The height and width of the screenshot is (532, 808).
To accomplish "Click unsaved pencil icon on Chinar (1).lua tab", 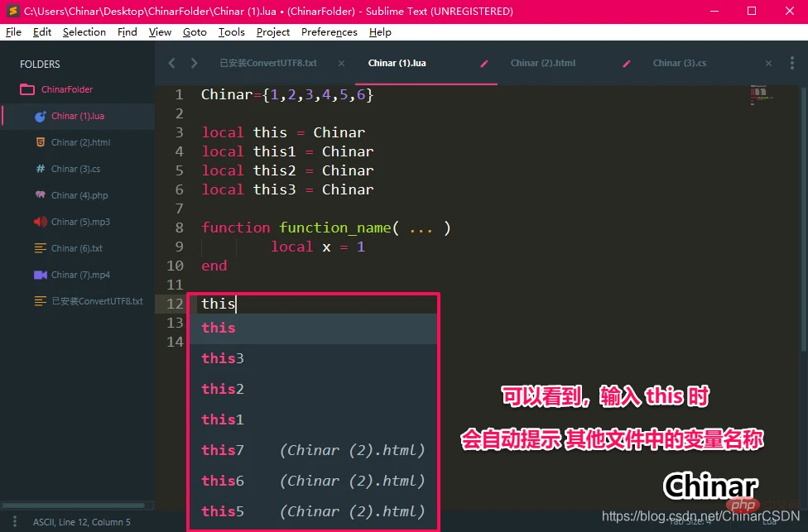I will pos(483,64).
